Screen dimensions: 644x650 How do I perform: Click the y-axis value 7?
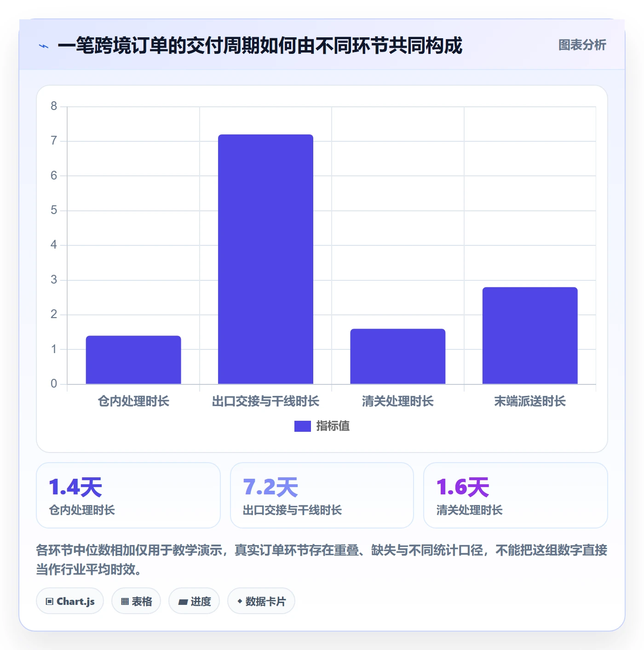pyautogui.click(x=54, y=141)
